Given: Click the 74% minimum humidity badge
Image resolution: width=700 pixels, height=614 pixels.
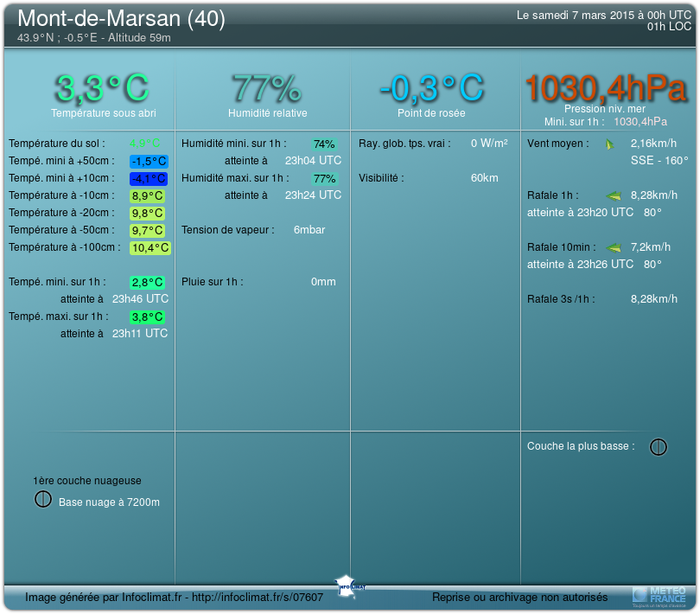Looking at the screenshot, I should tap(324, 144).
